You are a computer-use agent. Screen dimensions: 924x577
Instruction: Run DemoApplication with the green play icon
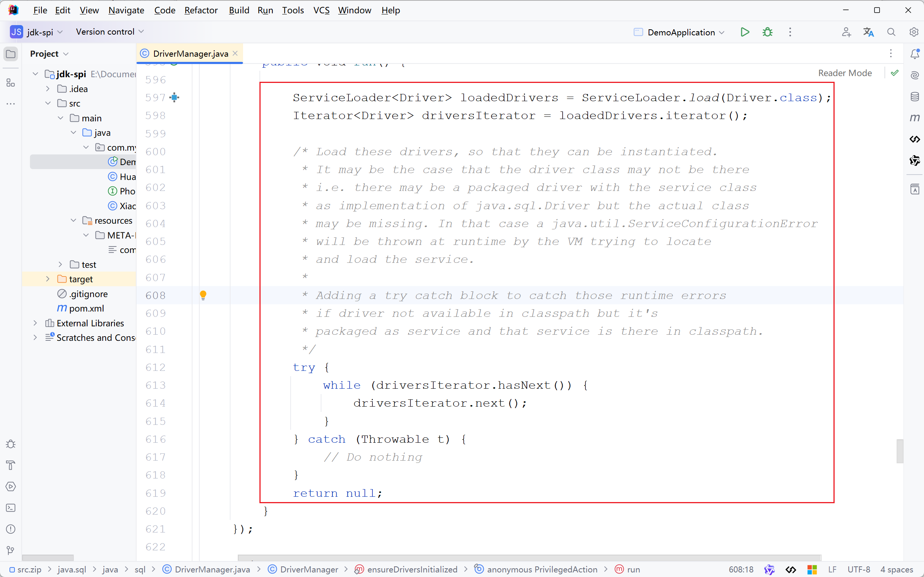(744, 32)
